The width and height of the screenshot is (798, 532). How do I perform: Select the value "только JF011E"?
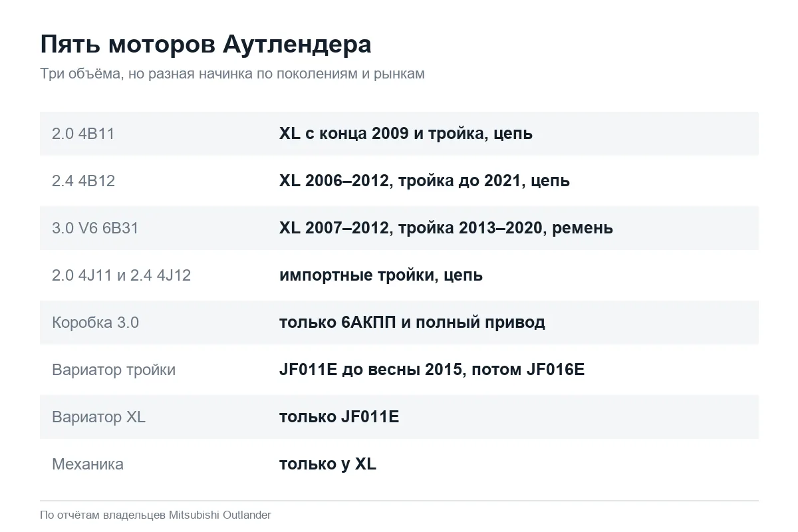click(x=339, y=417)
